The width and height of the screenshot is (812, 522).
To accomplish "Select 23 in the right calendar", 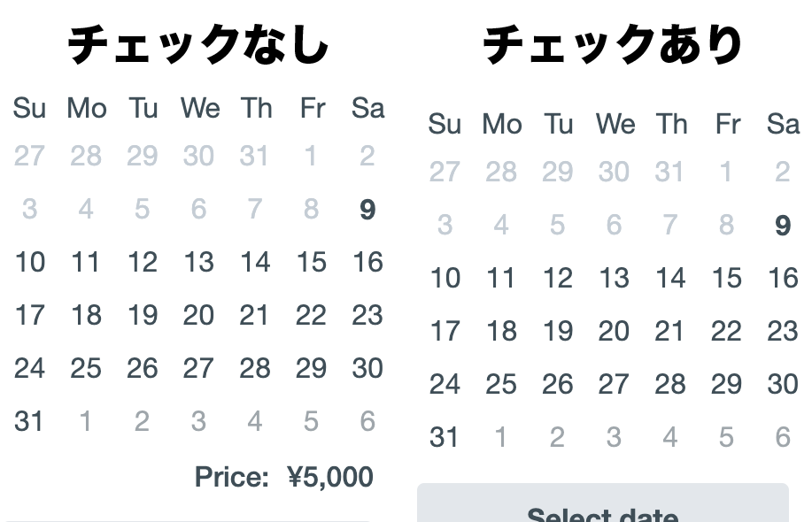I will [783, 331].
